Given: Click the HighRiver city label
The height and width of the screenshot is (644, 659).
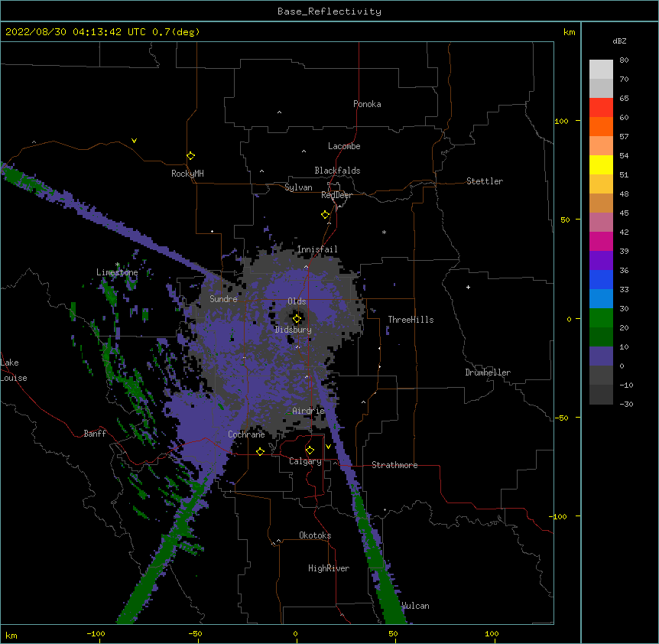Looking at the screenshot, I should [329, 568].
